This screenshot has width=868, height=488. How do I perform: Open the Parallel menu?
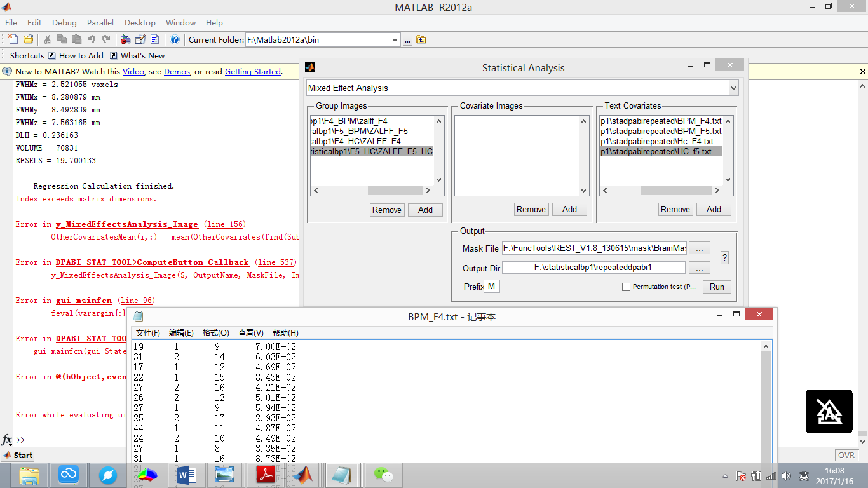100,22
